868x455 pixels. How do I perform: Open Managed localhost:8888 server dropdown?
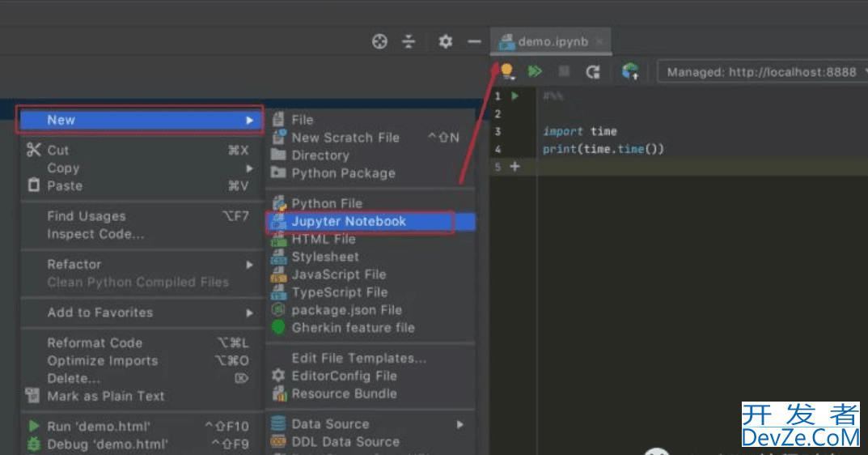coord(763,72)
